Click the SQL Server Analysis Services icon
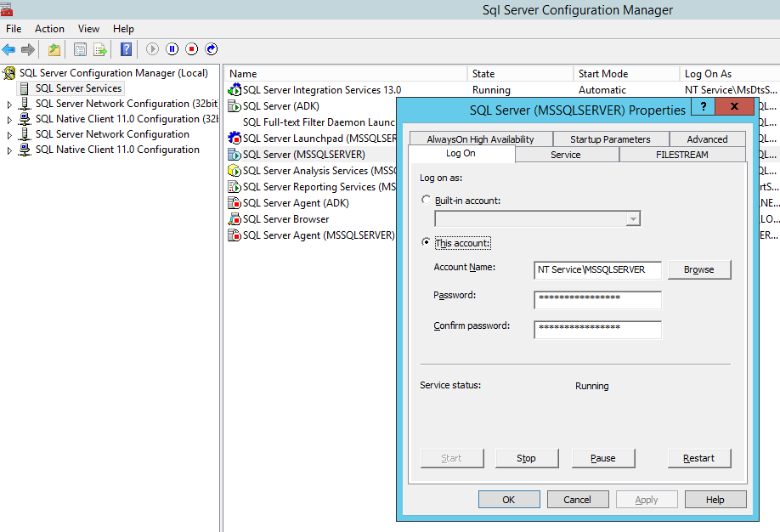This screenshot has height=532, width=780. coord(235,170)
